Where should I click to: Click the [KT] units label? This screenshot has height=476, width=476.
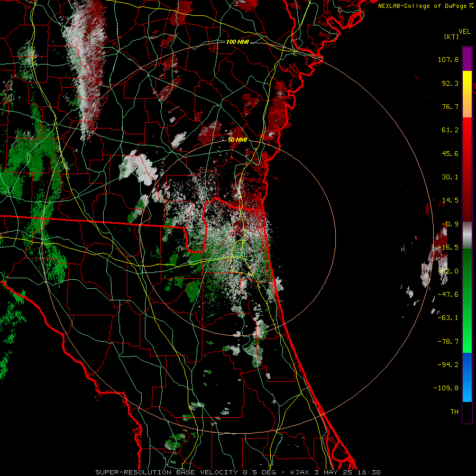pos(451,36)
